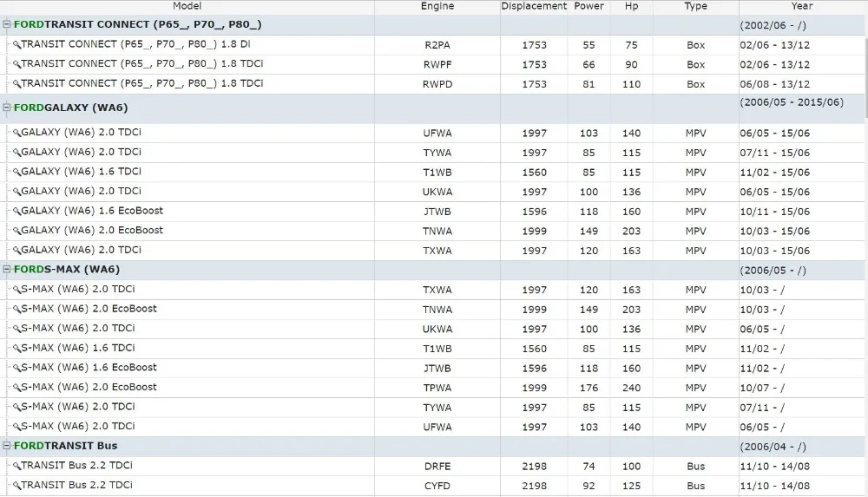Sort by the Displacement column header

[x=534, y=6]
